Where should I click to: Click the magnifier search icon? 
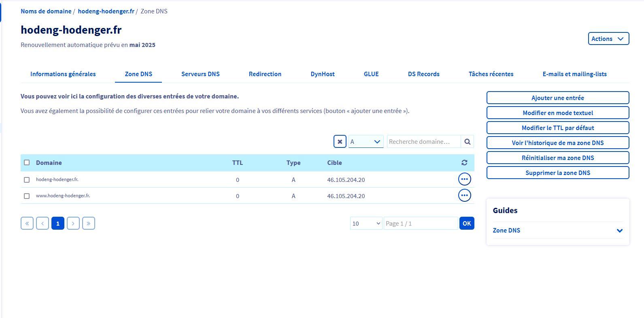[467, 141]
